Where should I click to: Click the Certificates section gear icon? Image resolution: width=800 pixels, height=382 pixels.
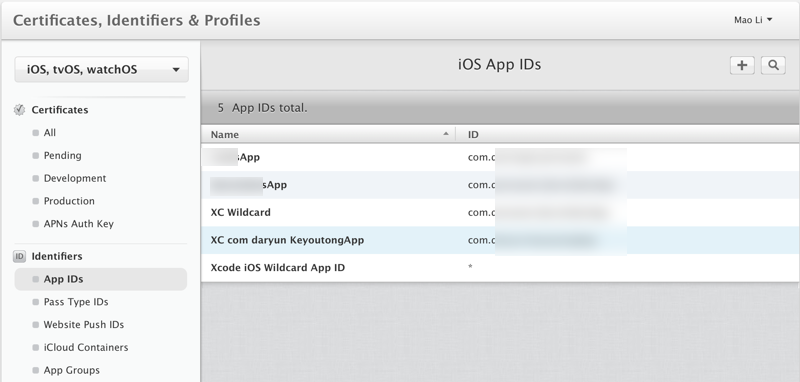click(x=19, y=110)
